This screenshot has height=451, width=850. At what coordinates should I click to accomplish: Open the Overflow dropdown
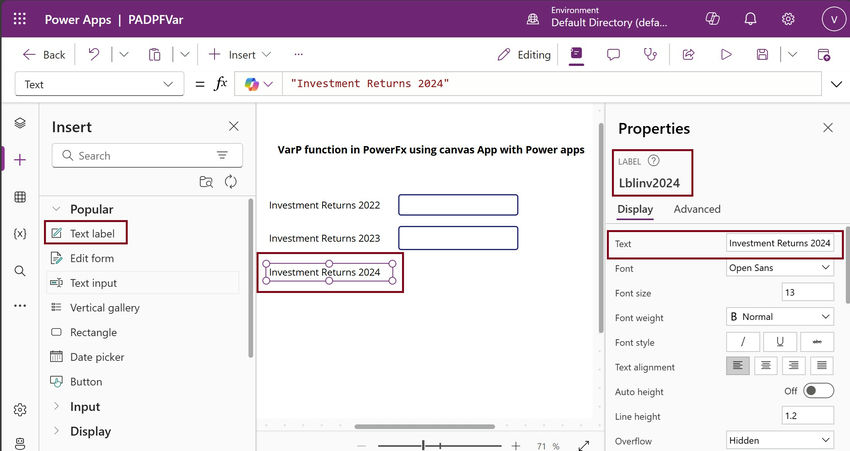point(780,440)
